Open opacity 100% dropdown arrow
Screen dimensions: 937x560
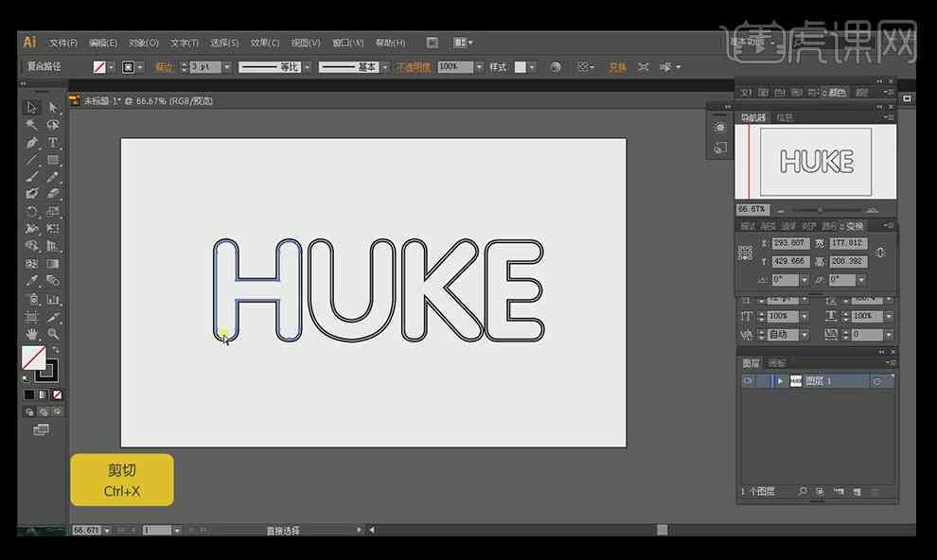click(x=479, y=67)
